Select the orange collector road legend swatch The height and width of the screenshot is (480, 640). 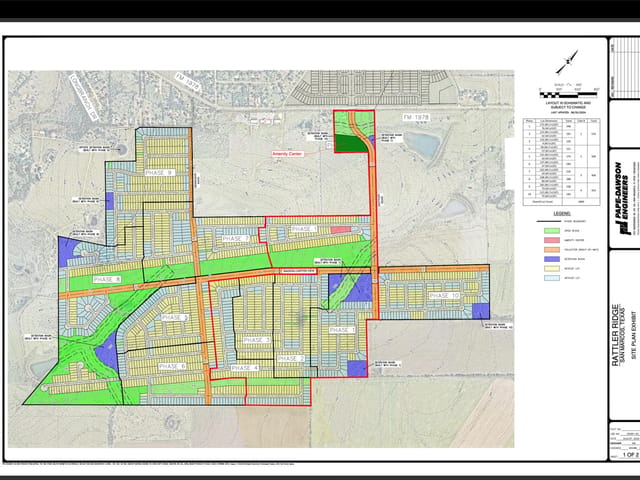(x=551, y=249)
